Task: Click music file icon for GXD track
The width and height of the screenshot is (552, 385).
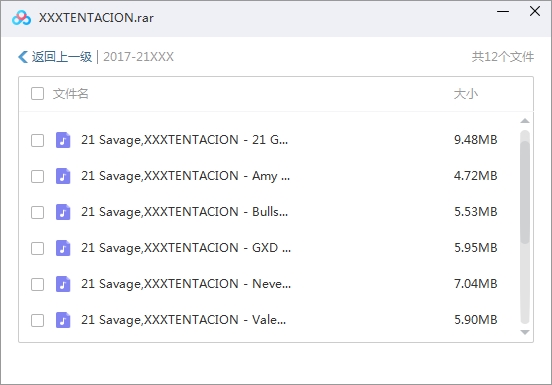Action: (63, 248)
